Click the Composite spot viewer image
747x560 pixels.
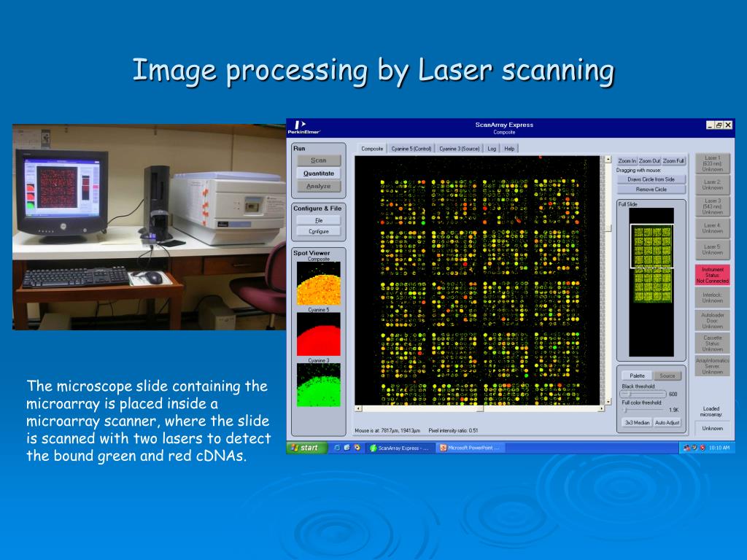[x=319, y=284]
